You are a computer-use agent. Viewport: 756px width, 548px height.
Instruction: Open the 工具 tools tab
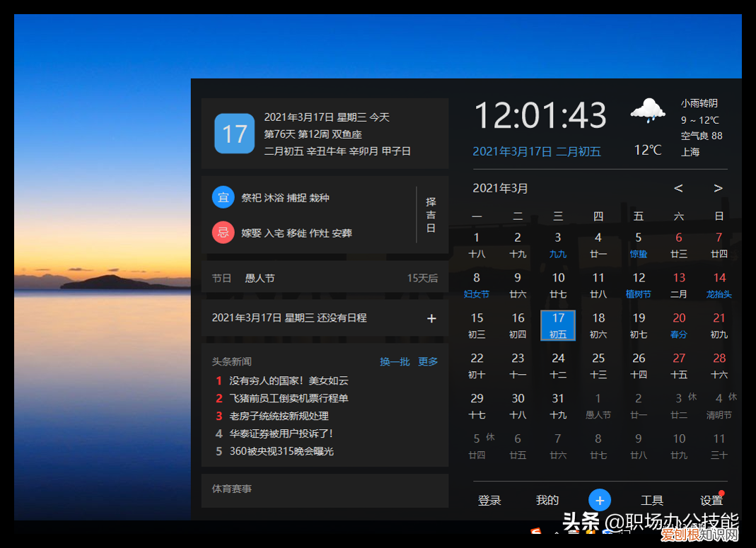coord(652,501)
